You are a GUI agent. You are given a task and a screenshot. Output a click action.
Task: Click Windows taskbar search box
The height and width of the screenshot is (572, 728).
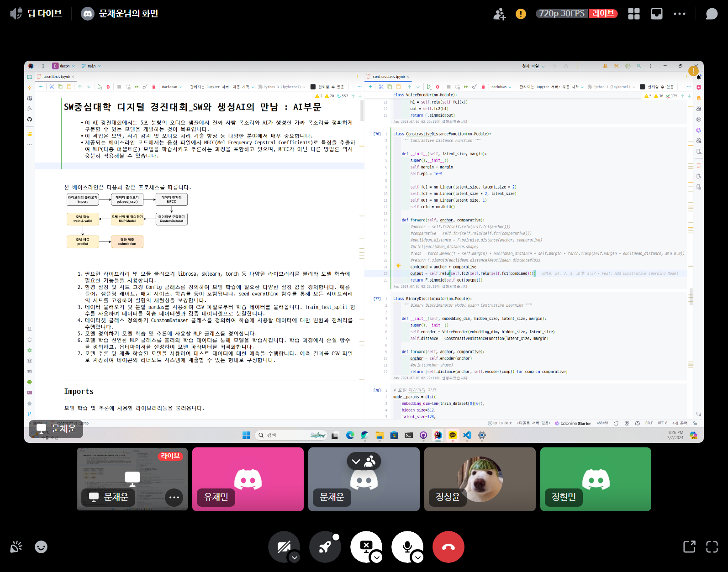pyautogui.click(x=291, y=435)
